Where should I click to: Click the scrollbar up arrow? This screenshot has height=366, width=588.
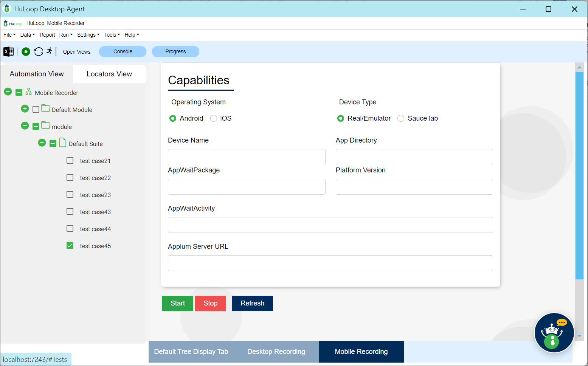(579, 67)
